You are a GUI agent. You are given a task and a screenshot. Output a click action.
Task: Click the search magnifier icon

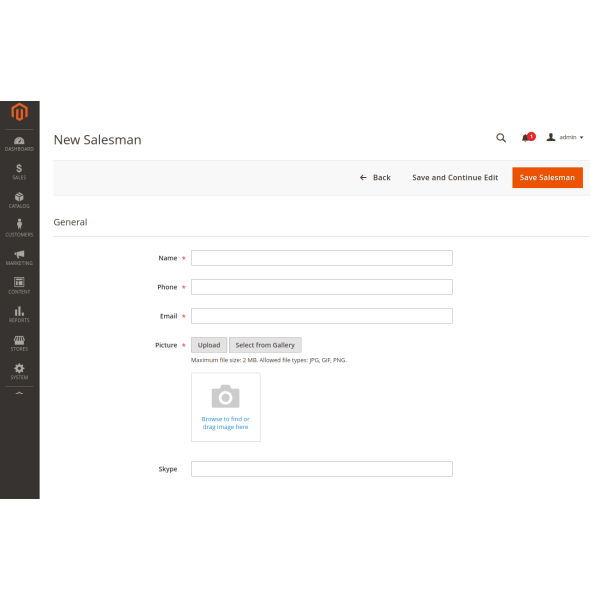tap(501, 138)
